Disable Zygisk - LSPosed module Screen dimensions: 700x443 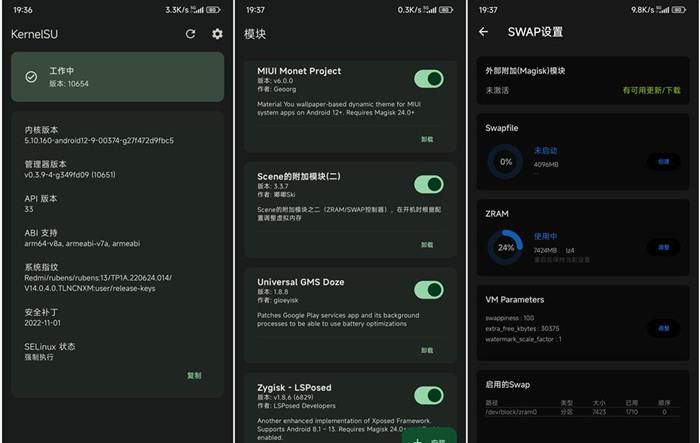(428, 395)
